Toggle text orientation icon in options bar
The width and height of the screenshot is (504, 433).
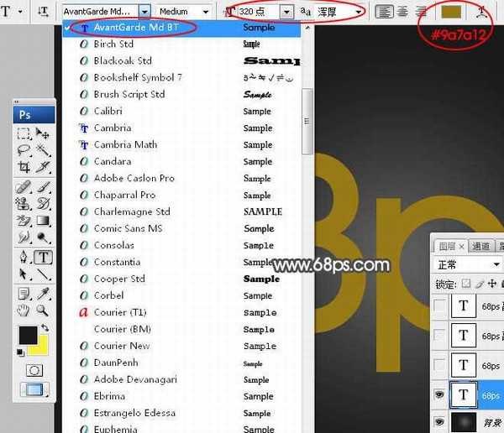[x=43, y=12]
